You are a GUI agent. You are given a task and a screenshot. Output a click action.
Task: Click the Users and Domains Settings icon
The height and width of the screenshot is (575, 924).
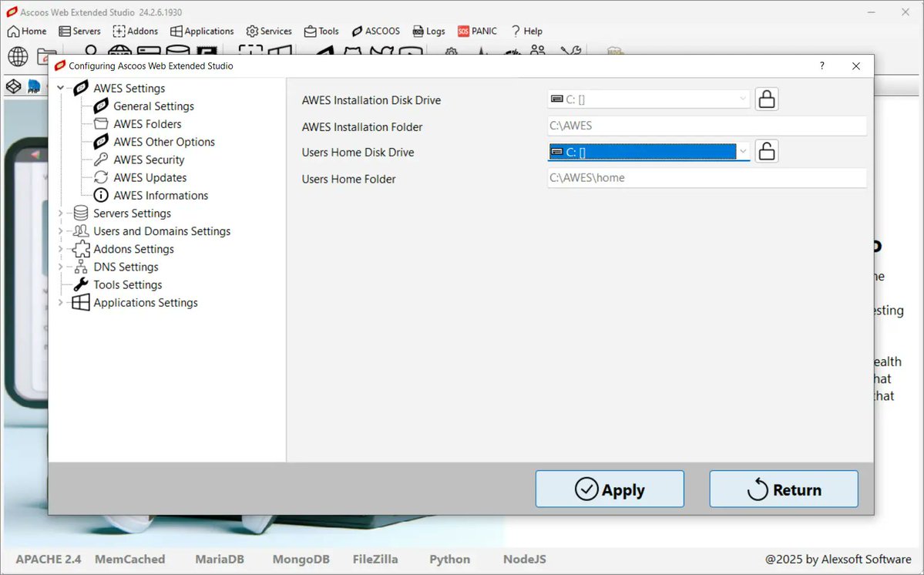80,230
